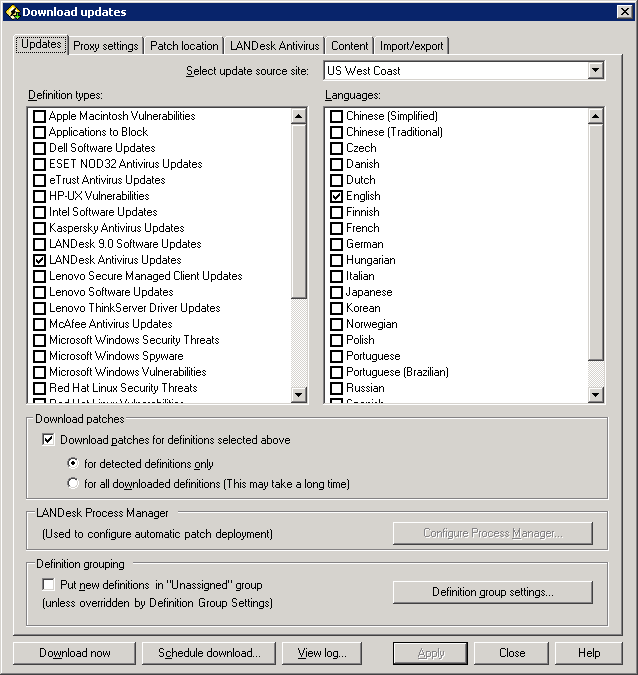Image resolution: width=638 pixels, height=675 pixels.
Task: Close the dialog with title bar X
Action: 624,12
